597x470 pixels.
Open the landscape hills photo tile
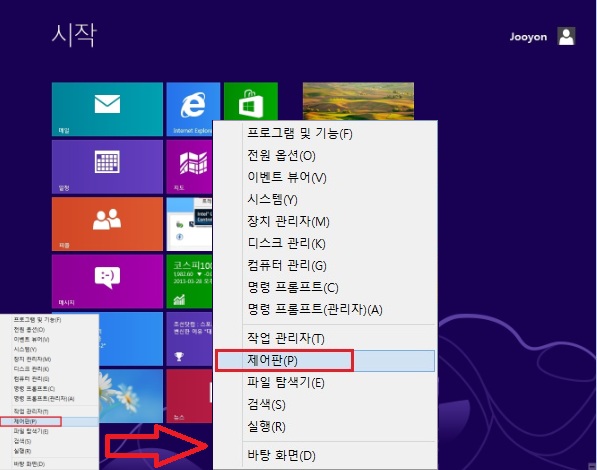358,101
